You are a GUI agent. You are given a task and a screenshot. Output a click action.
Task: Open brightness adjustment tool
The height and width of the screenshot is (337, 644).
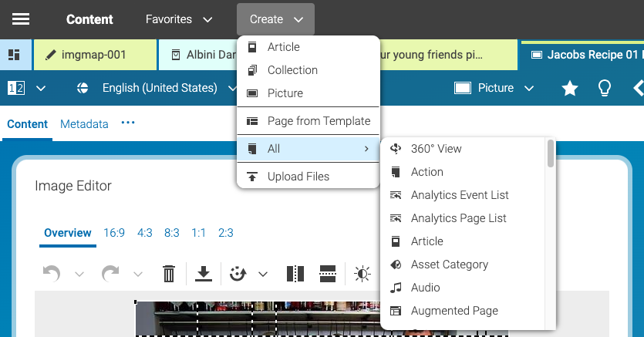[x=362, y=274]
